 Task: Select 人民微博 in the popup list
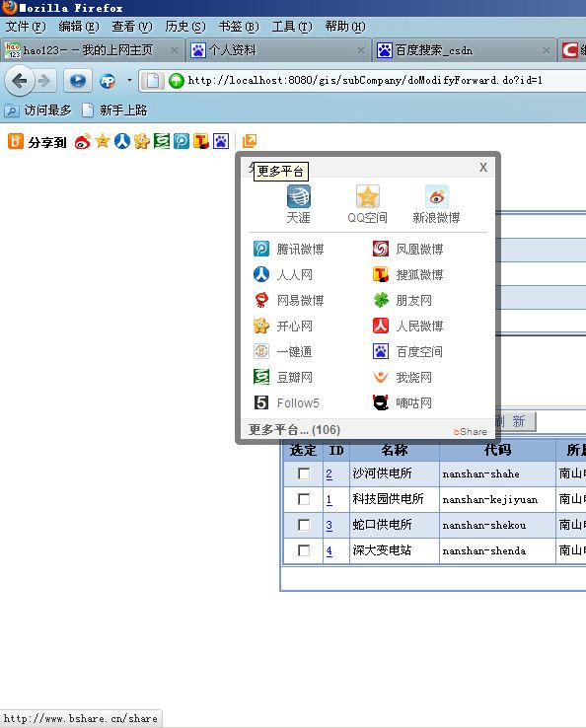[408, 326]
